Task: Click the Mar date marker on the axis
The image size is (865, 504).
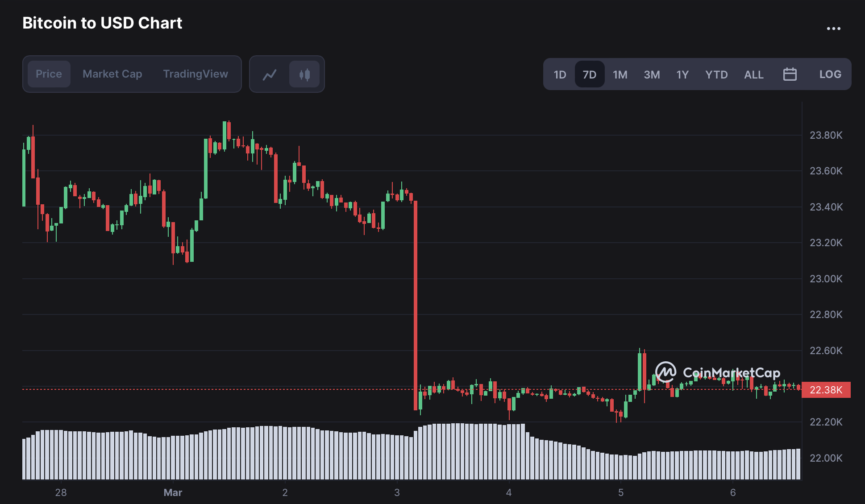Action: coord(173,492)
